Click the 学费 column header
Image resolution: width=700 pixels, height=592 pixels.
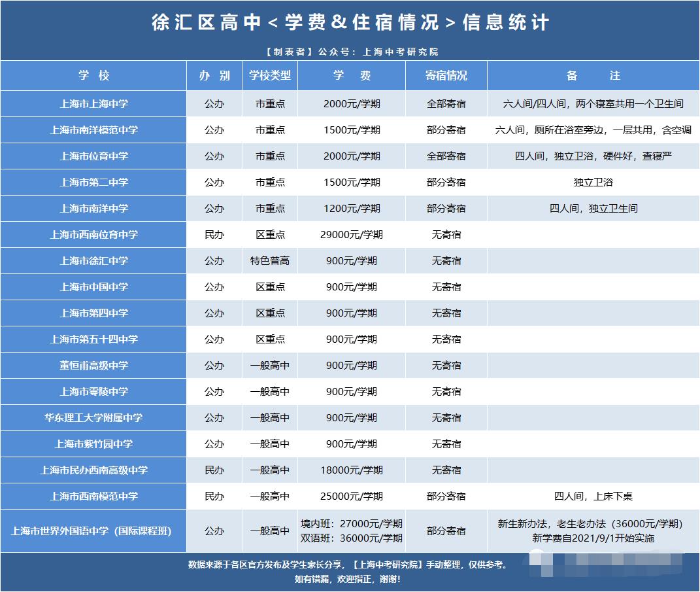(352, 75)
